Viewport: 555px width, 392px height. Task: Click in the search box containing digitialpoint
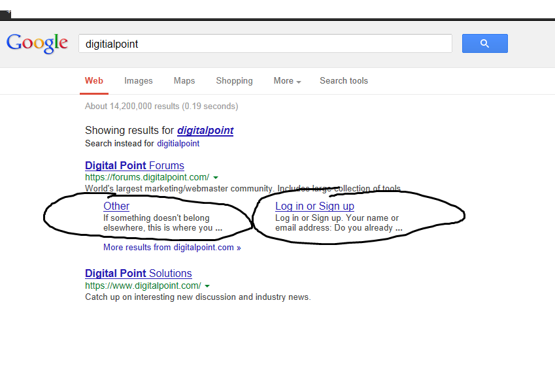265,44
